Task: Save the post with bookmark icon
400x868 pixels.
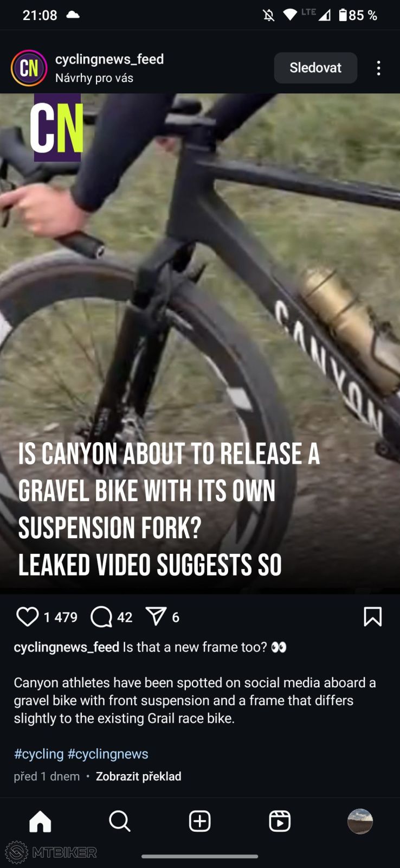Action: click(x=372, y=617)
